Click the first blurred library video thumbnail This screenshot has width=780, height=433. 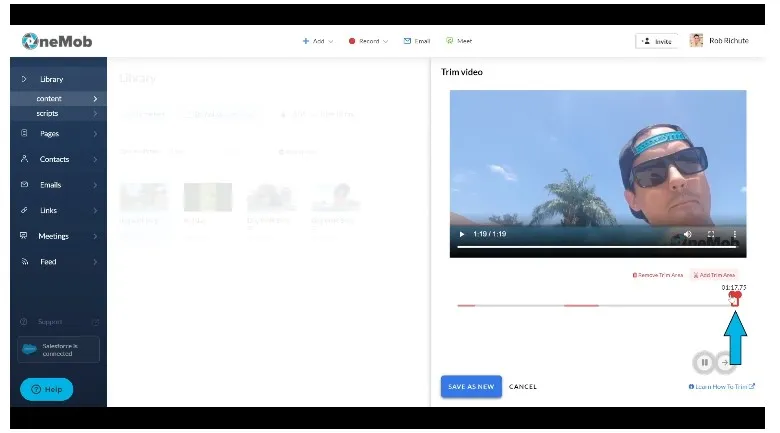[x=144, y=197]
